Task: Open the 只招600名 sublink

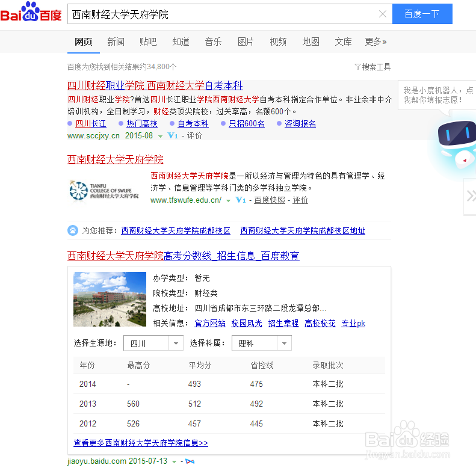Action: click(247, 123)
